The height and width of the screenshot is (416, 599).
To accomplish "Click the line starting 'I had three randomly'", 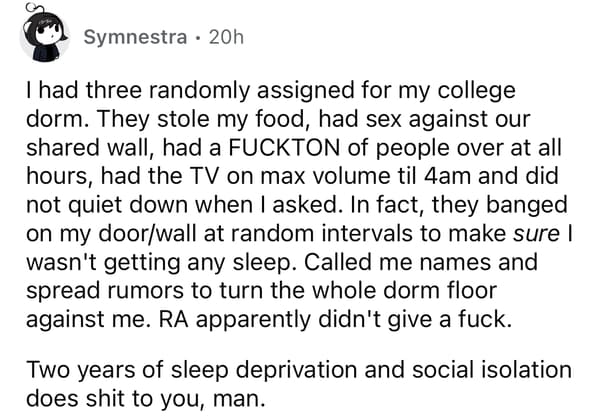I will (x=271, y=92).
